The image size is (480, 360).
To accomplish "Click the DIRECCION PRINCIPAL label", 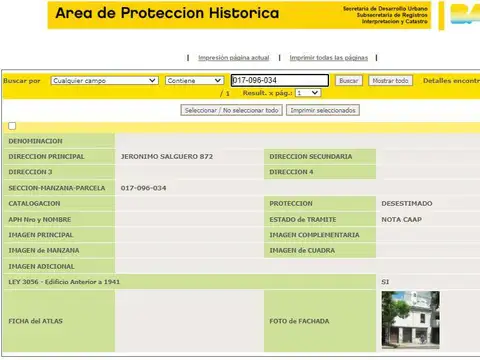I will click(46, 157).
